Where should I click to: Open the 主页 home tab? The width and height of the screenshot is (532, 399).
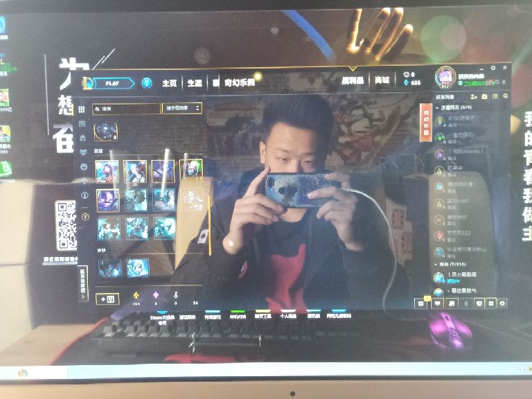point(169,83)
